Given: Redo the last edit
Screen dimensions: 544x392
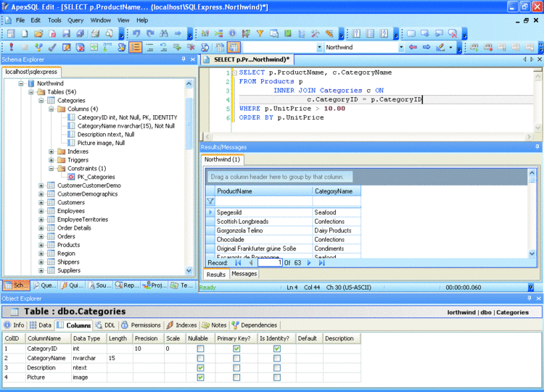Looking at the screenshot, I should (150, 33).
